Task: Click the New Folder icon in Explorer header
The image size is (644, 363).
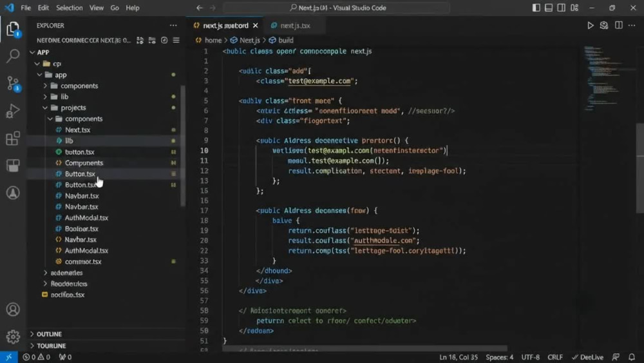Action: [152, 40]
